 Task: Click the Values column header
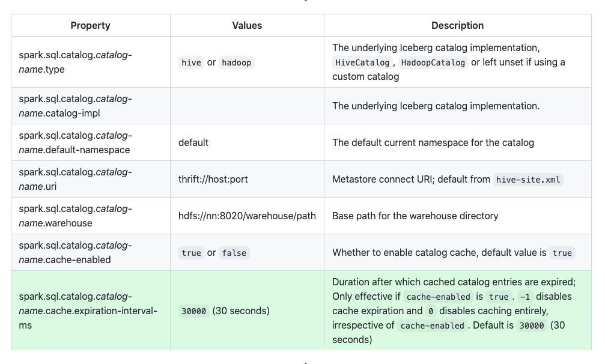pos(247,25)
